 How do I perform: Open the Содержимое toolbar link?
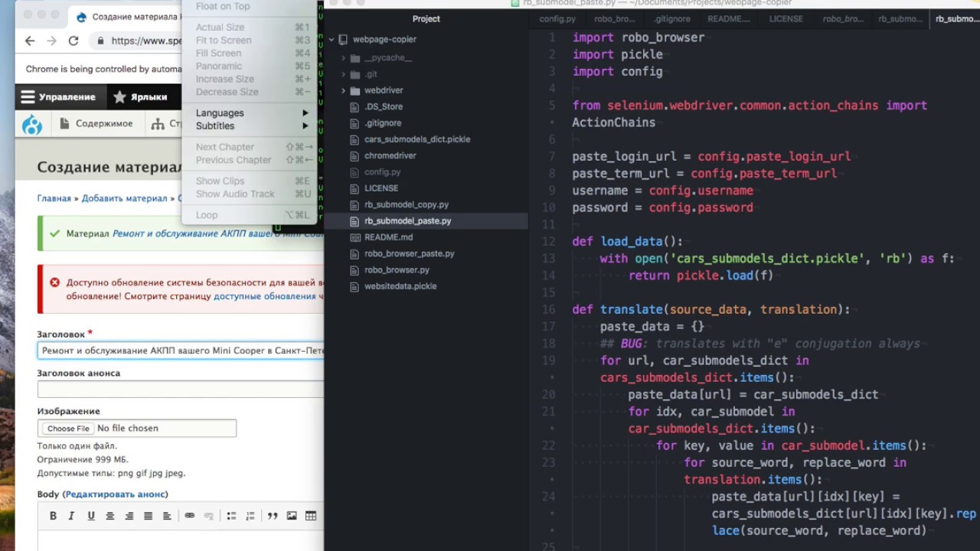click(x=96, y=123)
